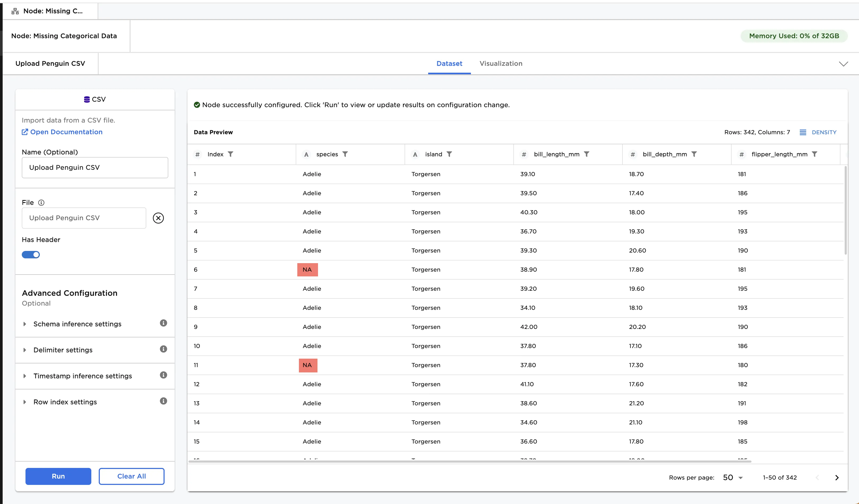
Task: Click info icon for Row index settings
Action: (164, 401)
